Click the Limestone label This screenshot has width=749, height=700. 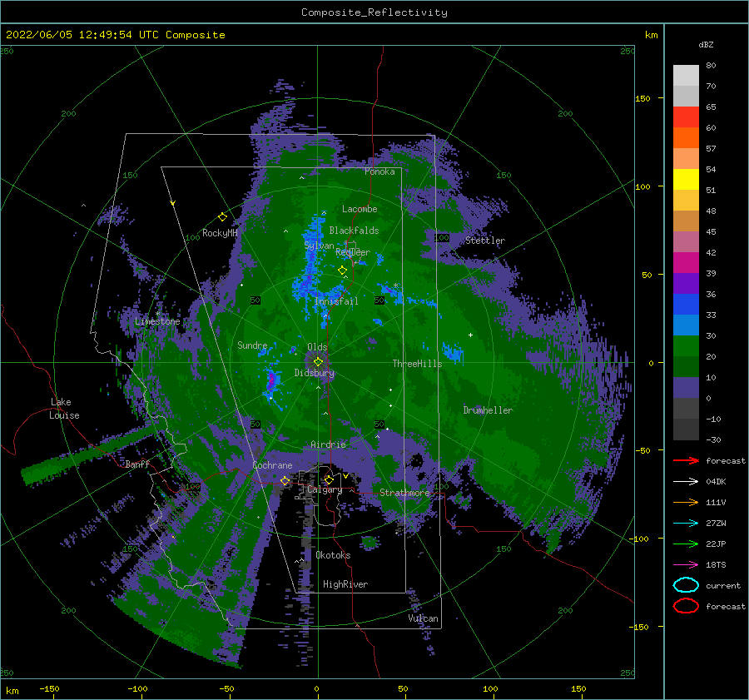point(157,321)
